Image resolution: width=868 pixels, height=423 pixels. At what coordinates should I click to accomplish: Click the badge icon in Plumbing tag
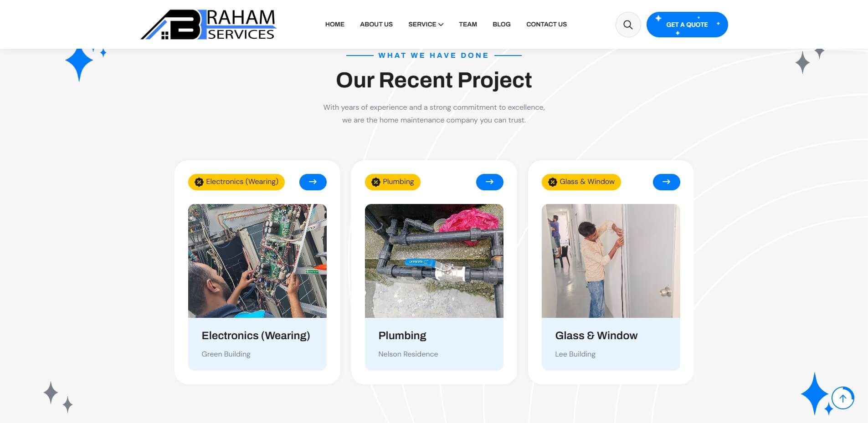tap(375, 182)
